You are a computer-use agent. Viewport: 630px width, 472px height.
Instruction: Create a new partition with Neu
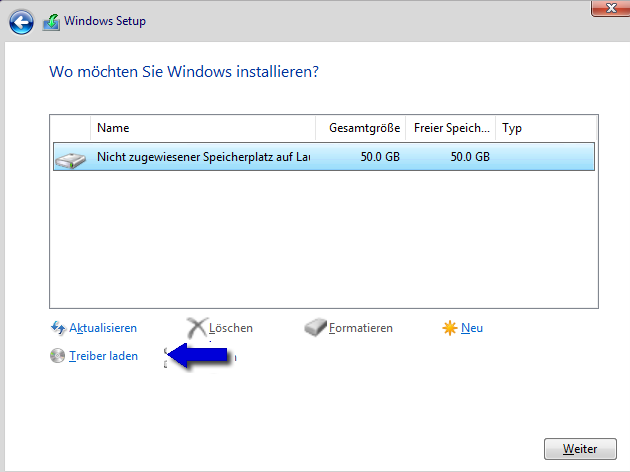click(x=472, y=328)
